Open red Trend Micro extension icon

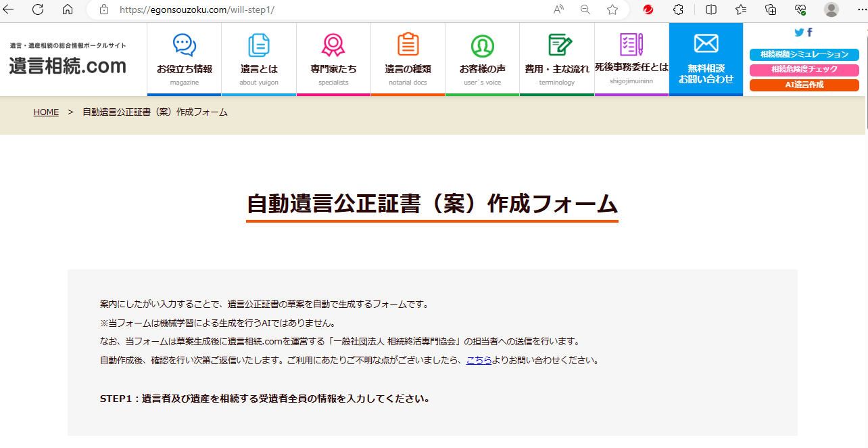coord(648,9)
